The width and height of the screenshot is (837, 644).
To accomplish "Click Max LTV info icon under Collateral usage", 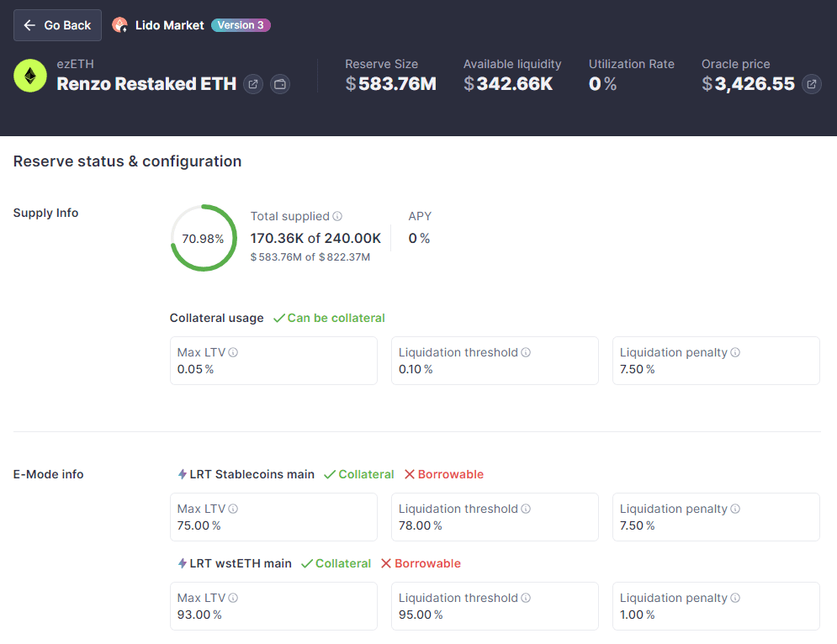I will (x=233, y=352).
